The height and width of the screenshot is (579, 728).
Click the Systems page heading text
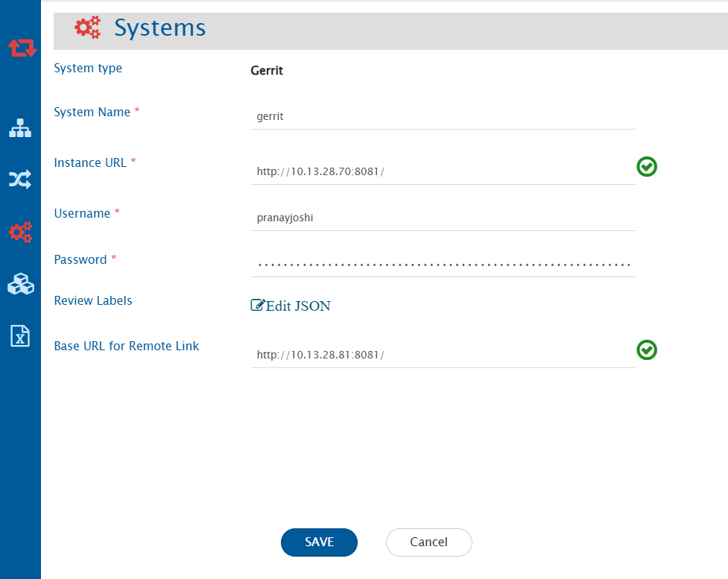[159, 28]
